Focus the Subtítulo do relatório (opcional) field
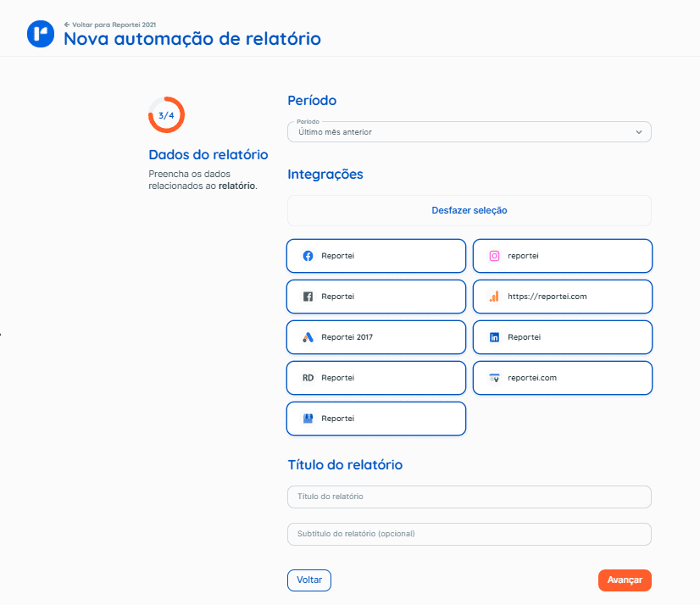This screenshot has width=700, height=605. (x=469, y=534)
